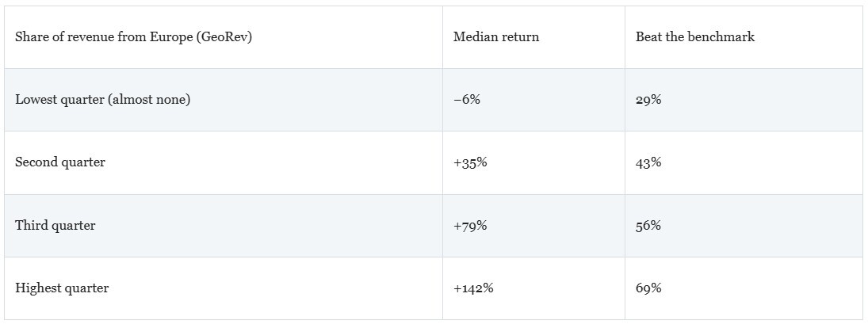868x324 pixels.
Task: Click the +35% median return value
Action: 470,162
